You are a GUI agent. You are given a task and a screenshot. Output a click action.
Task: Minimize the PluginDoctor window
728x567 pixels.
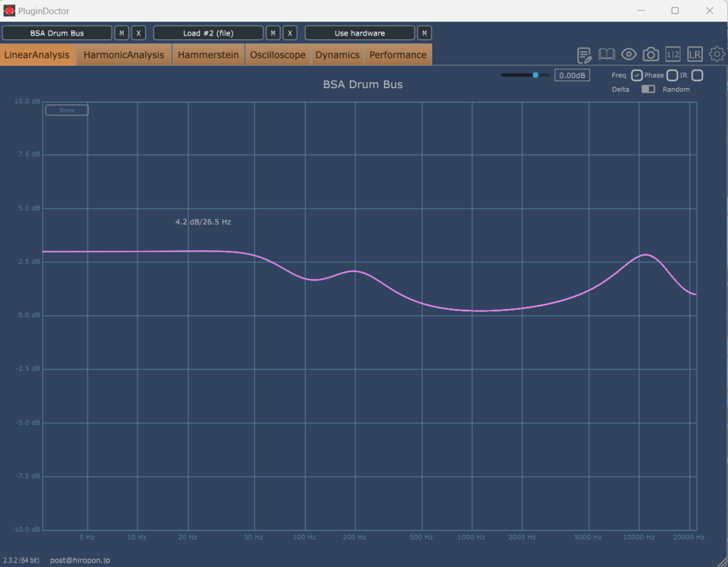click(x=641, y=11)
